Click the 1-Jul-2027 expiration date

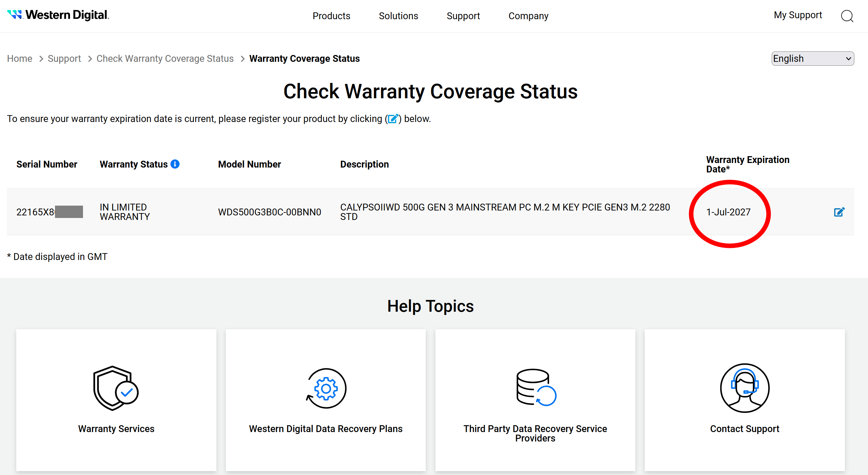point(728,212)
